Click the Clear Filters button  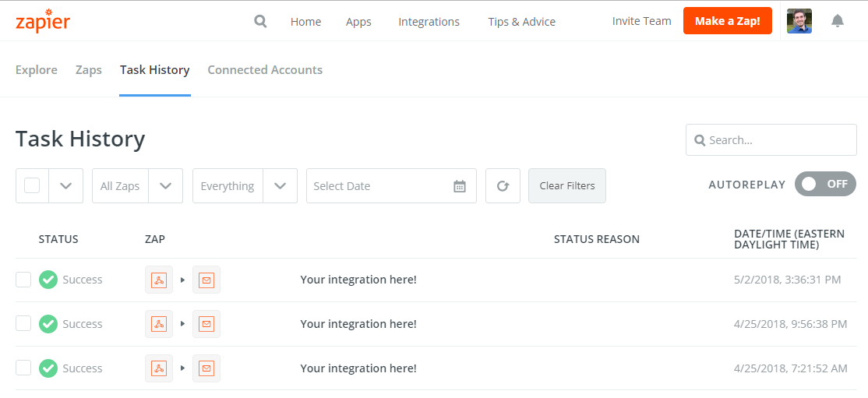tap(566, 186)
